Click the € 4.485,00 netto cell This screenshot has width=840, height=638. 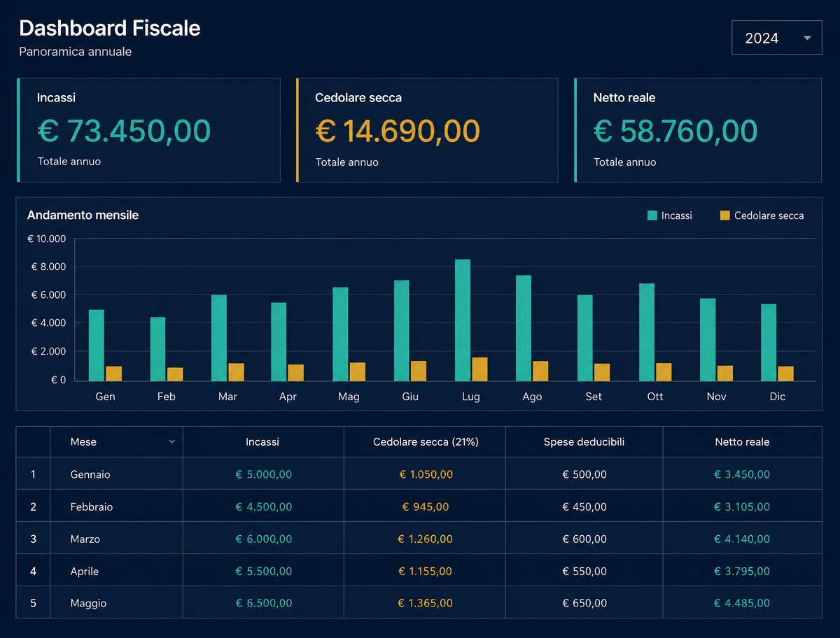(x=742, y=603)
